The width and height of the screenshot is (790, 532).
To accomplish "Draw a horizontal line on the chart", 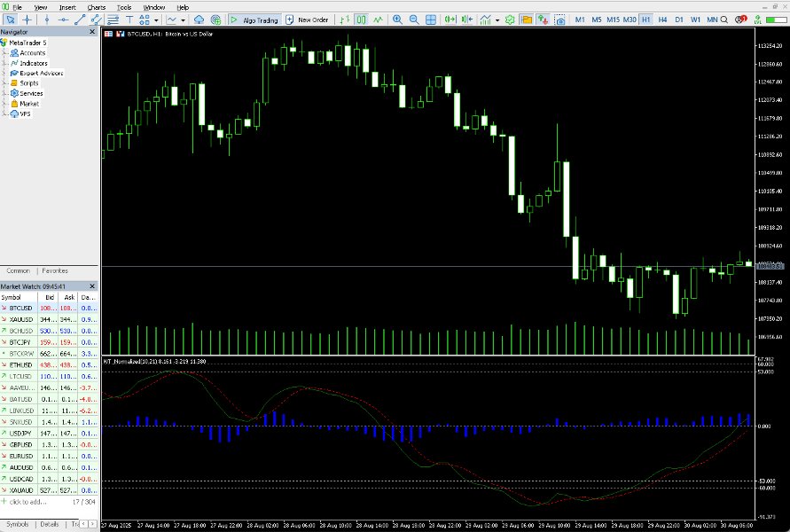I will [64, 20].
